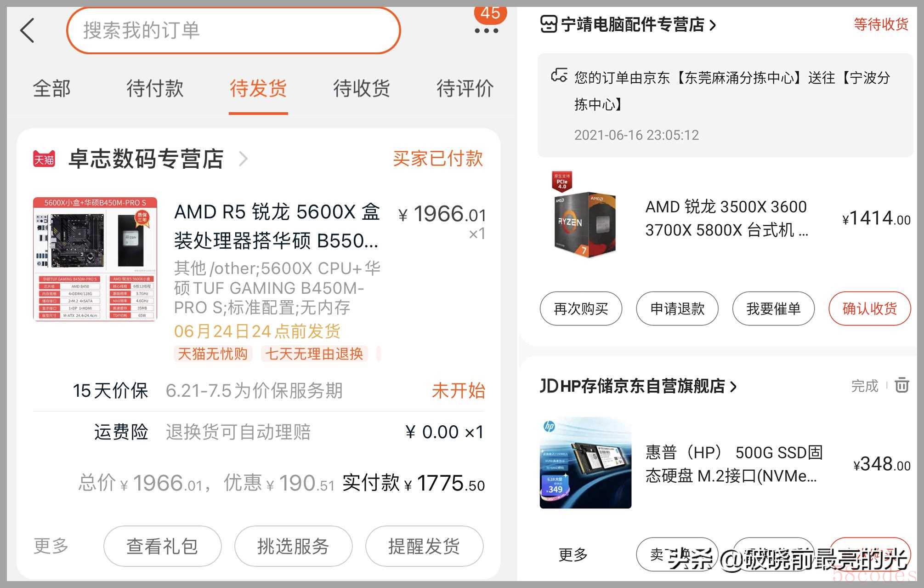Screen dimensions: 924x588
Task: Expand 宁靖电脑配件专营店 store chevron
Action: [x=713, y=25]
